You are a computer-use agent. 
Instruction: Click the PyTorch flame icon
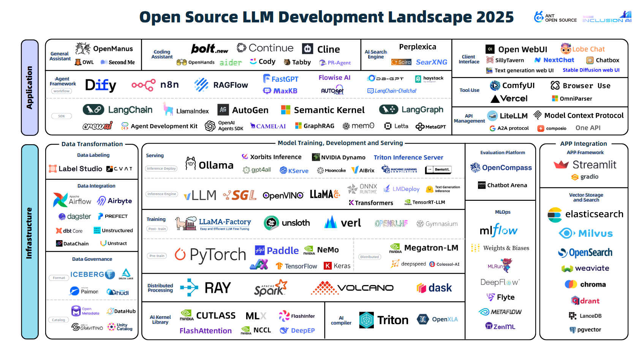(180, 254)
